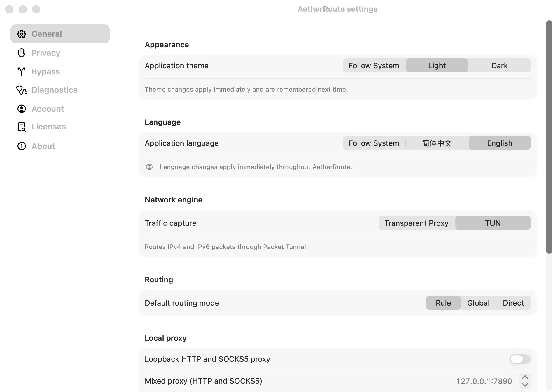Increase the mixed proxy port with up arrow
The height and width of the screenshot is (392, 560).
click(x=525, y=377)
